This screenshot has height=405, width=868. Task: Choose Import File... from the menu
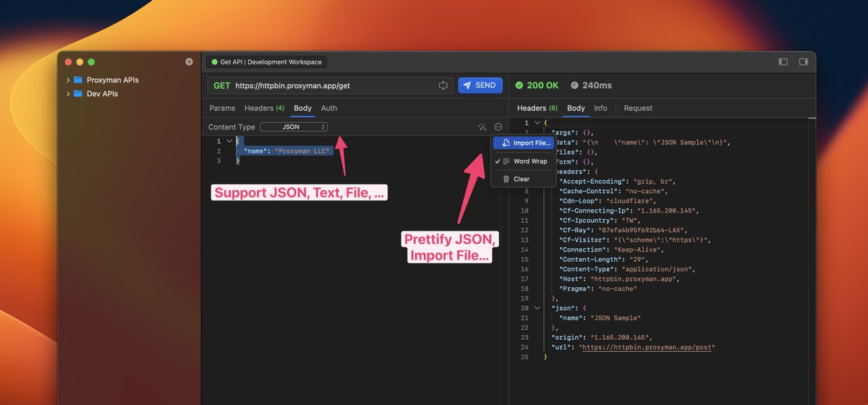click(523, 143)
